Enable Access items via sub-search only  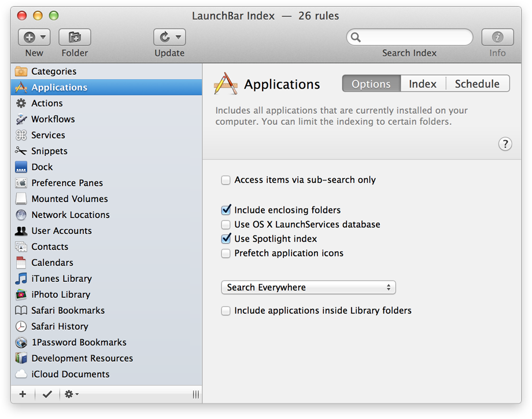(226, 180)
